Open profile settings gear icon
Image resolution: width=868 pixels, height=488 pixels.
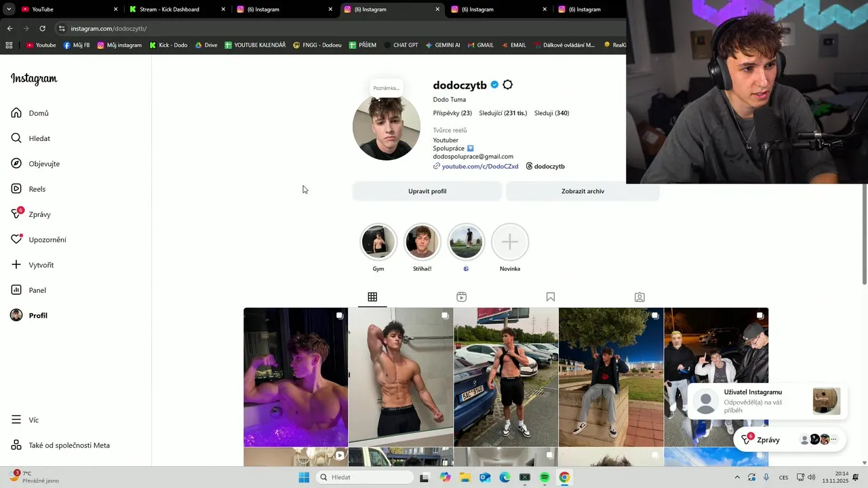pyautogui.click(x=508, y=85)
